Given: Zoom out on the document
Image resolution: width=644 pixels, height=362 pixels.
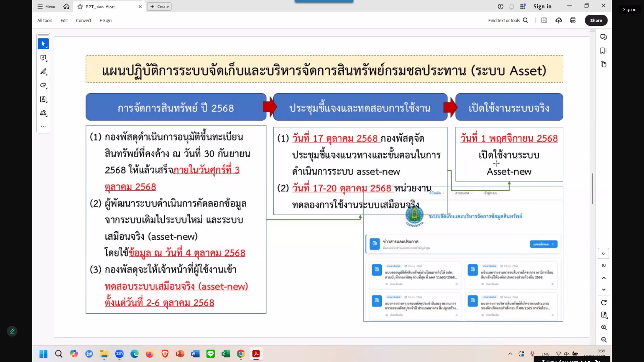Looking at the screenshot, I should tap(604, 340).
